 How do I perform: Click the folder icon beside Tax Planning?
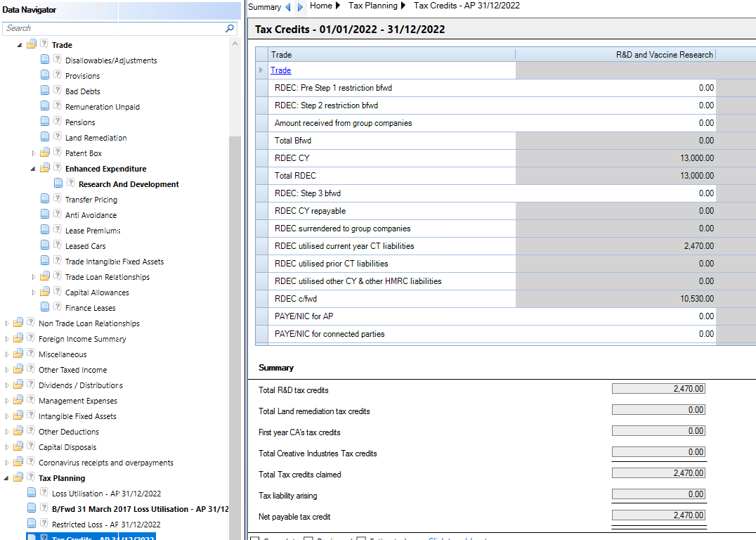click(18, 477)
